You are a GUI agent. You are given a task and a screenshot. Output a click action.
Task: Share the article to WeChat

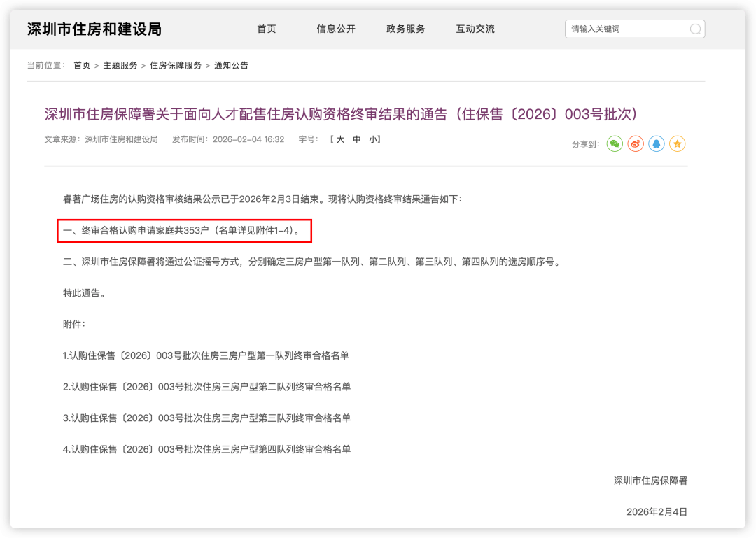click(615, 144)
